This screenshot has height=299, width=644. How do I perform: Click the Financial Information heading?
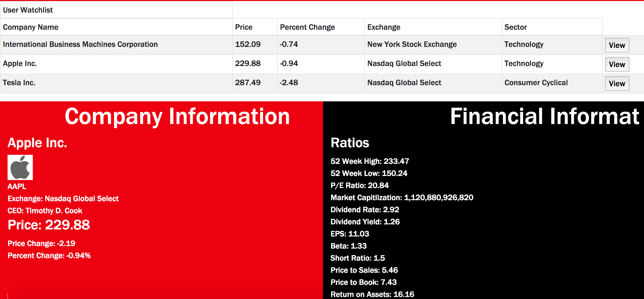[545, 116]
